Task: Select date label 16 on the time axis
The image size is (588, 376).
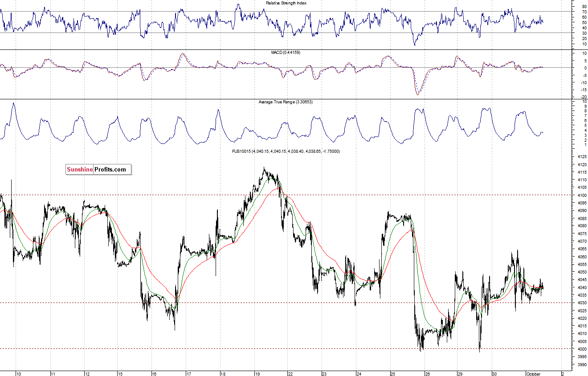Action: click(x=154, y=374)
